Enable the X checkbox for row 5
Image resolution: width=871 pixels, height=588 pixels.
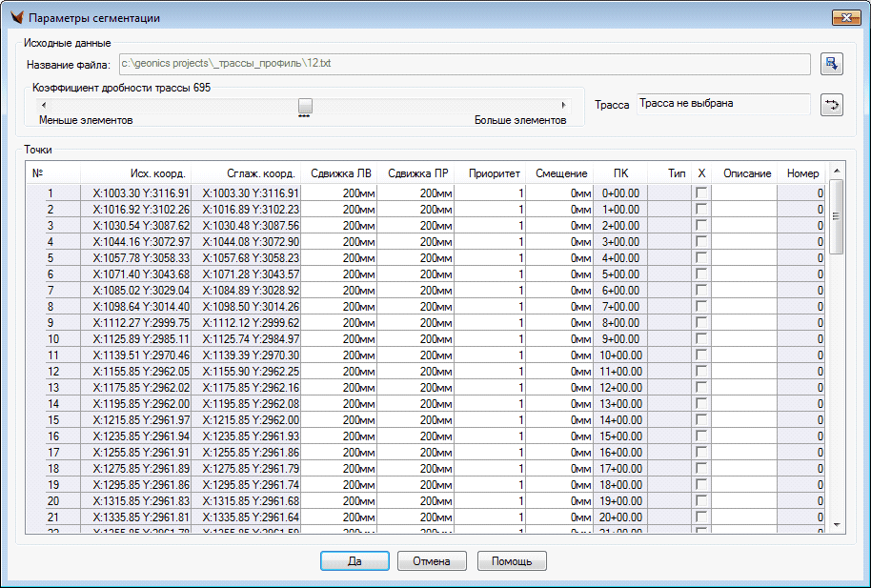(x=701, y=257)
